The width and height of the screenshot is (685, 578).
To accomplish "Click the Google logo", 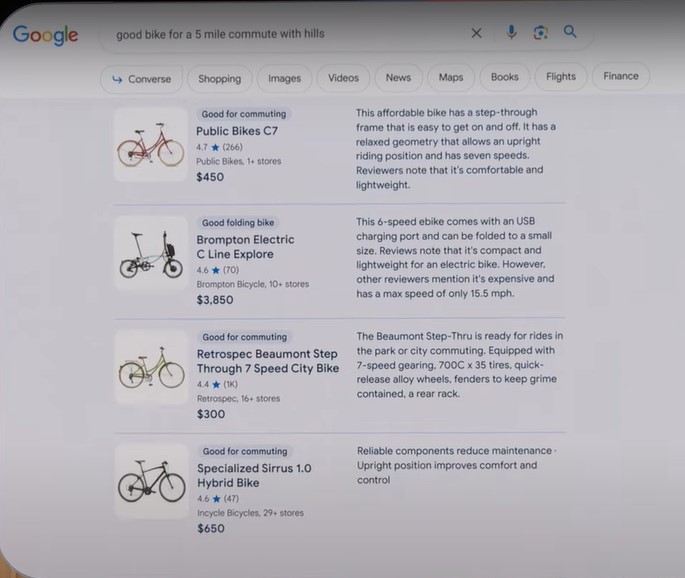I will 45,34.
